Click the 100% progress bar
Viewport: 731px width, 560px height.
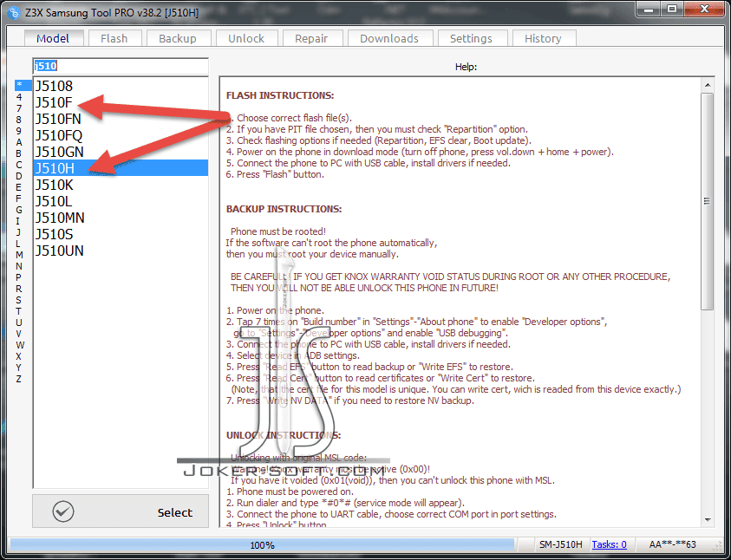(262, 544)
